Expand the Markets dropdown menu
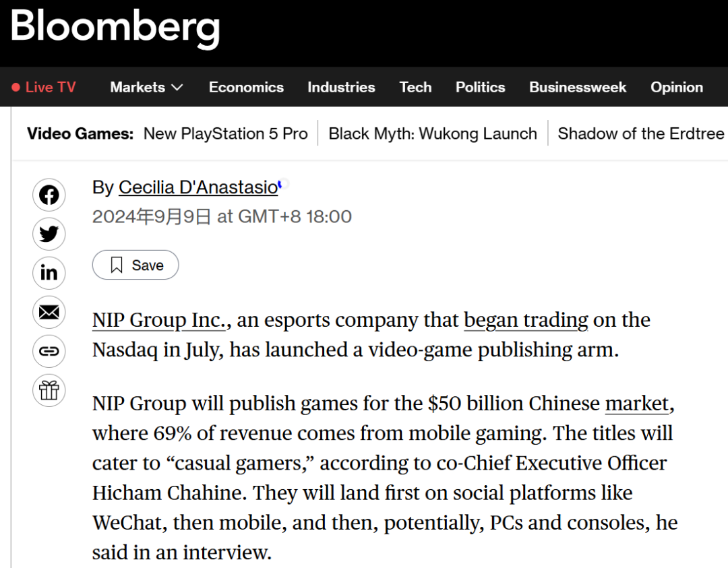 [146, 87]
